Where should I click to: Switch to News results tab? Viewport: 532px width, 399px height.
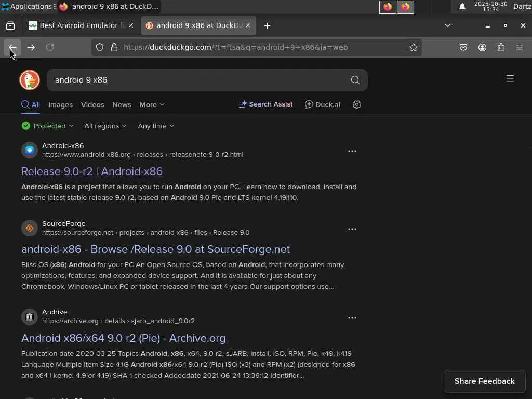click(x=122, y=105)
